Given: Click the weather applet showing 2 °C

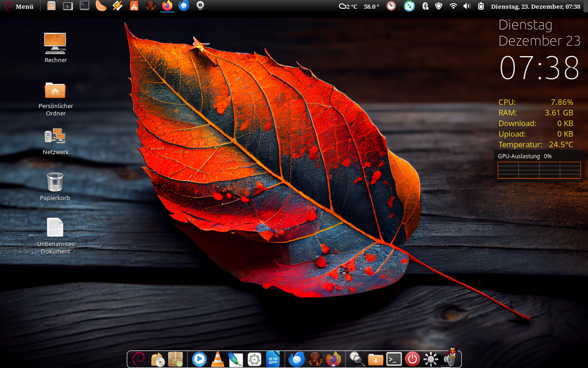Looking at the screenshot, I should pos(348,6).
